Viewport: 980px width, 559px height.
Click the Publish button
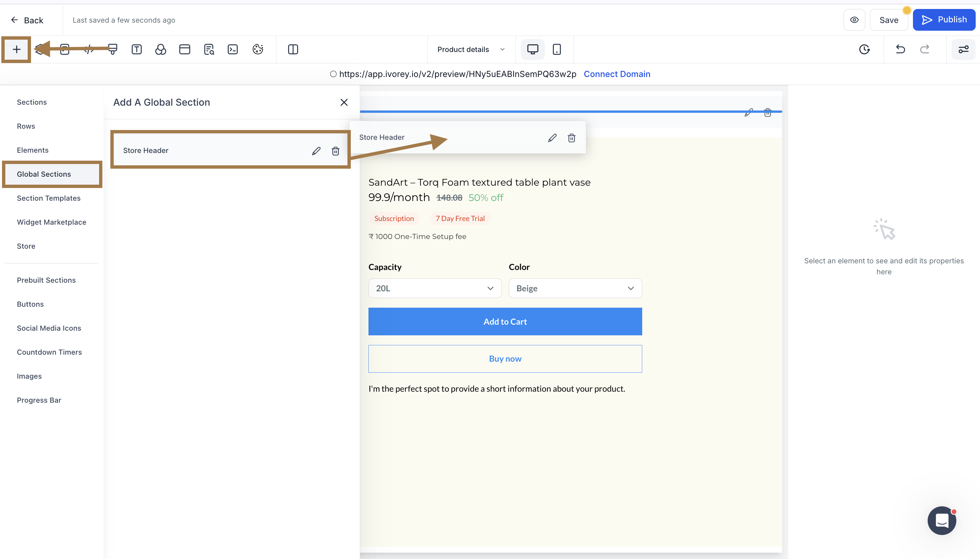point(944,20)
